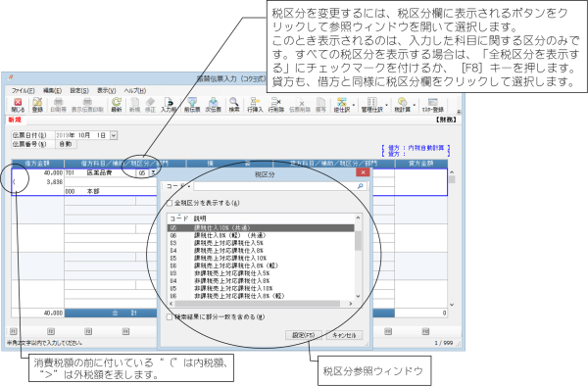Open マスター登録 toolbar icon

pos(433,105)
